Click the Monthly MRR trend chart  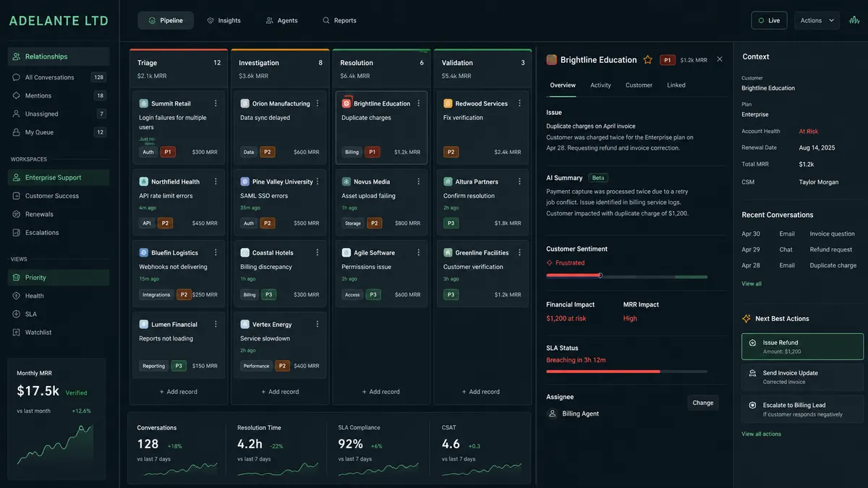point(56,444)
